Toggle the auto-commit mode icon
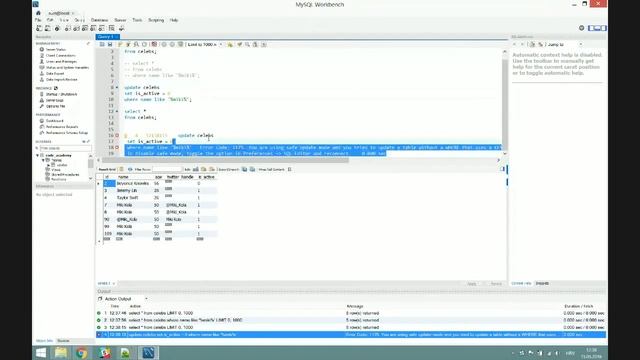 [x=180, y=44]
